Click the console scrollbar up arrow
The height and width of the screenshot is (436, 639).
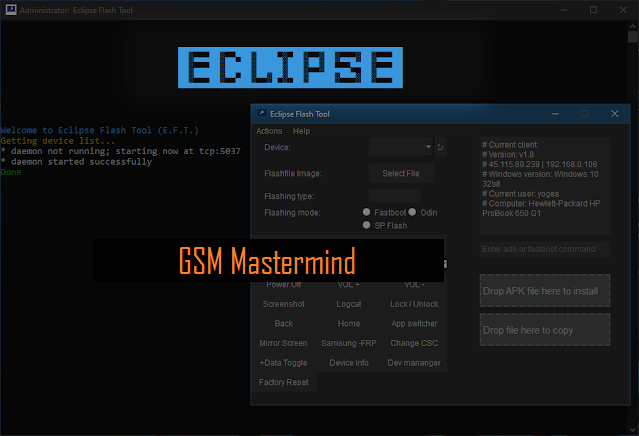633,26
